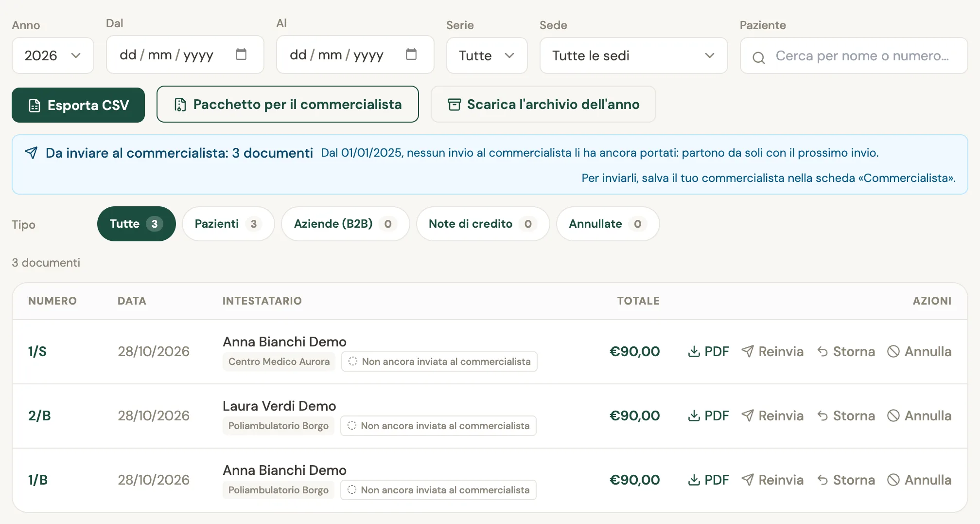
Task: Focus the Al date input
Action: [x=355, y=54]
